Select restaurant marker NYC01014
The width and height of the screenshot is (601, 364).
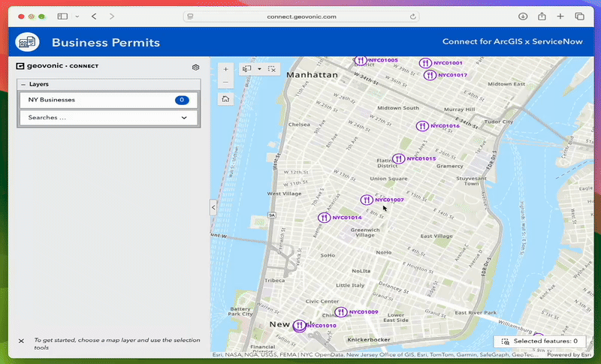coord(324,218)
